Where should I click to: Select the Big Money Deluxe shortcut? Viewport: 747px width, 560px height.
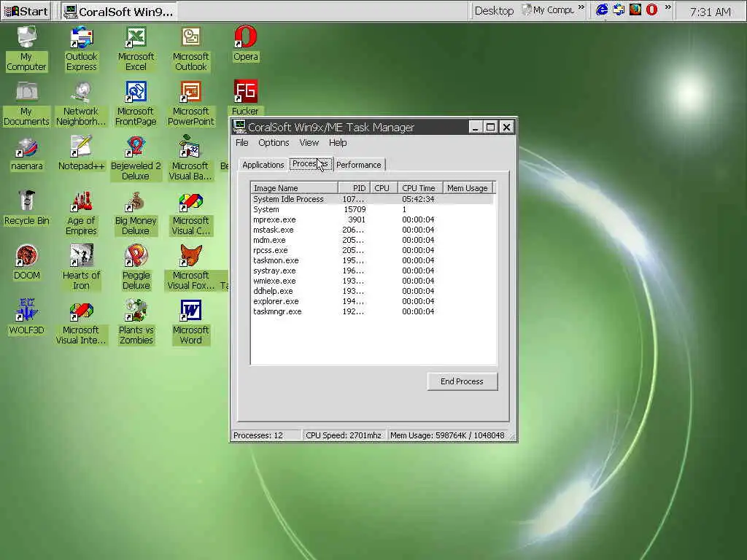pos(136,213)
